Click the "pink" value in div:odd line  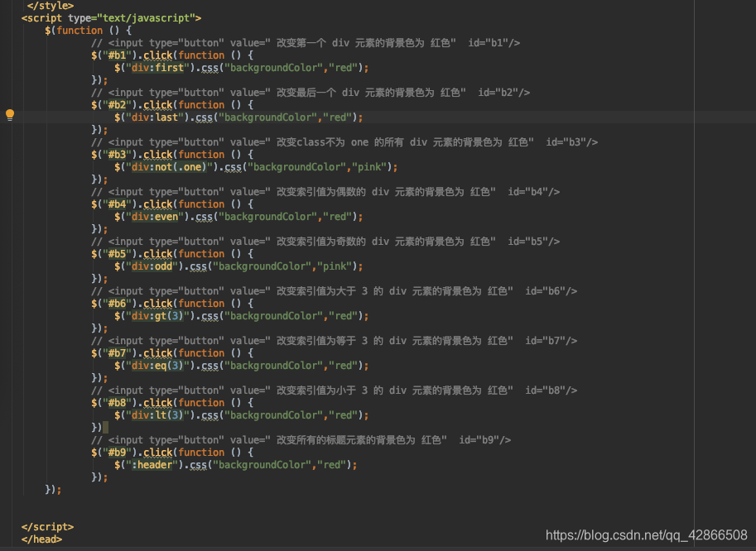pos(335,266)
